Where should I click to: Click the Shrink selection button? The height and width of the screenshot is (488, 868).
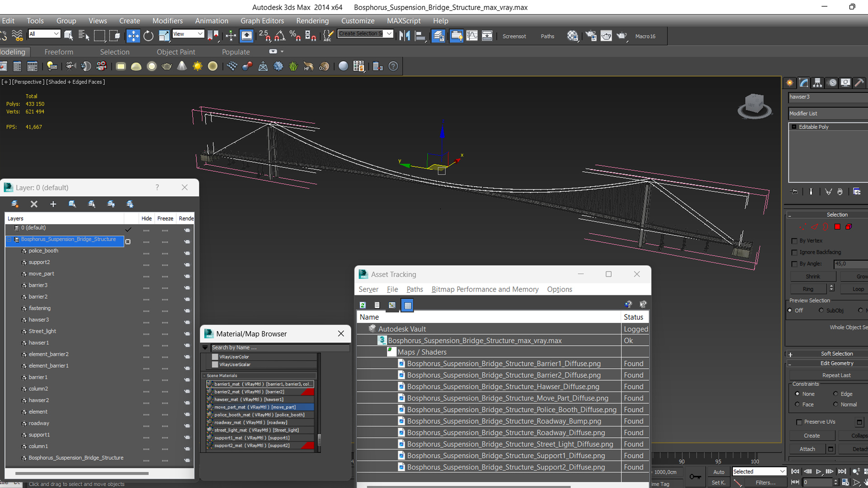[812, 277]
